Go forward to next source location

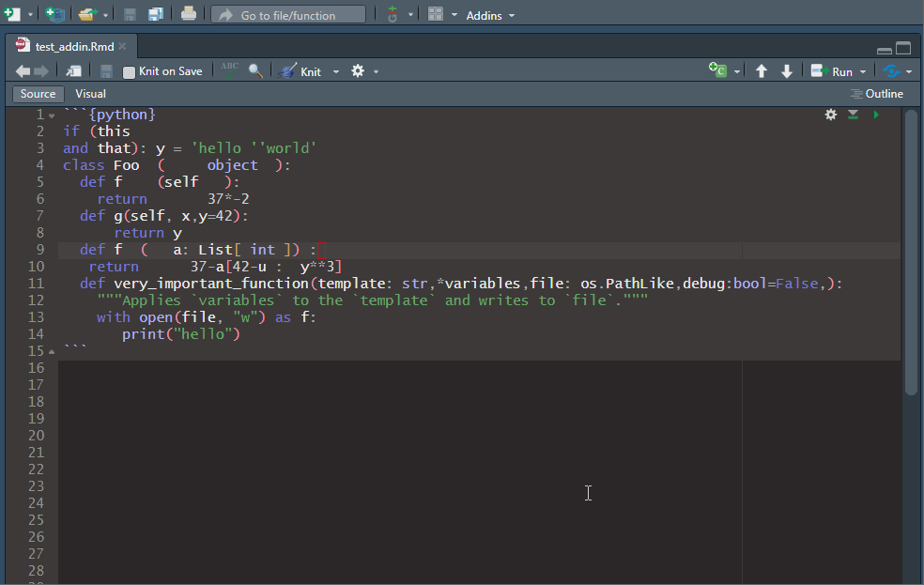(x=41, y=71)
